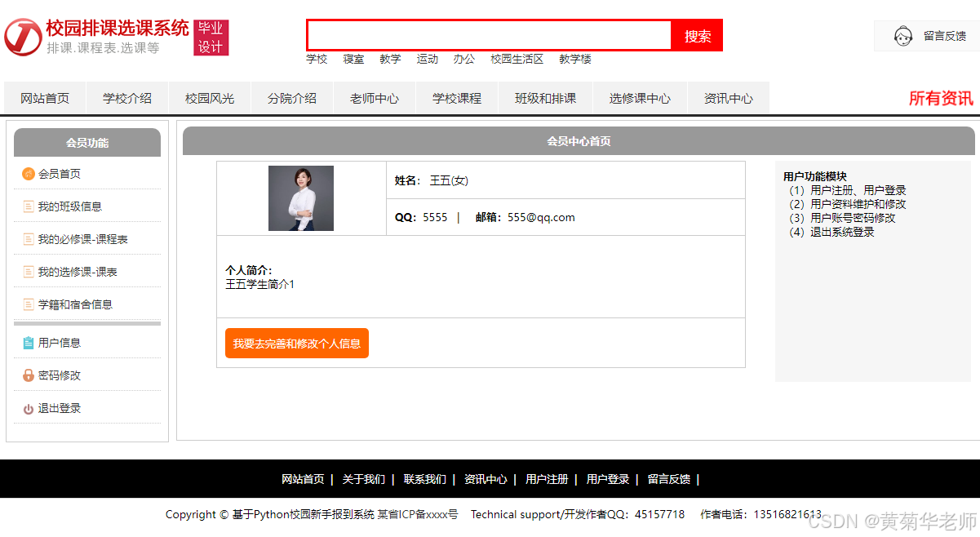Click the document icon beside 学籍和宿舍信息
The width and height of the screenshot is (980, 537).
29,304
